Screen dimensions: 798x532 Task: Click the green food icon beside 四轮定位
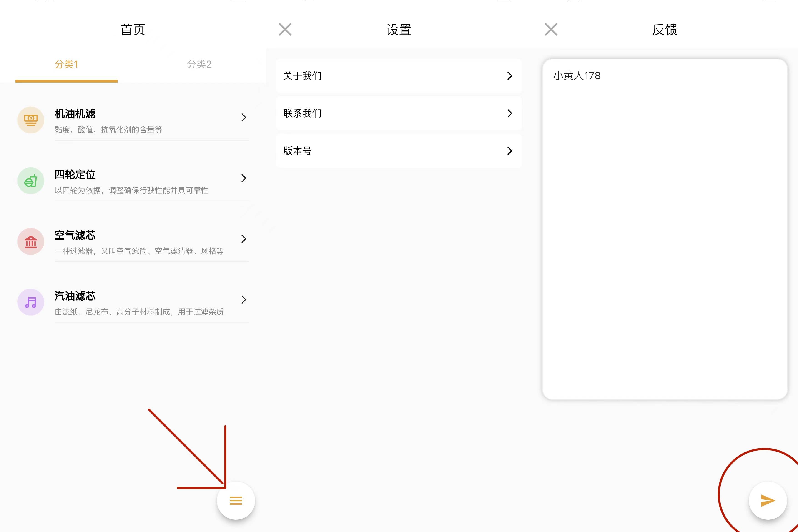[30, 181]
